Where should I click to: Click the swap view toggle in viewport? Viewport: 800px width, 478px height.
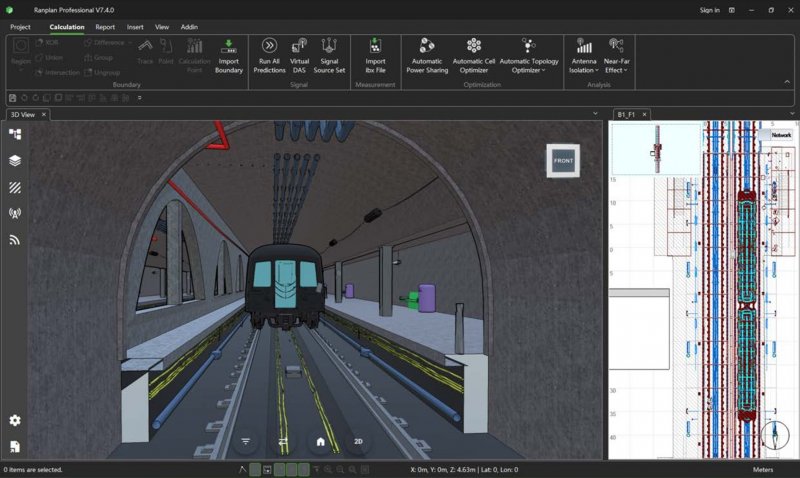coord(283,441)
